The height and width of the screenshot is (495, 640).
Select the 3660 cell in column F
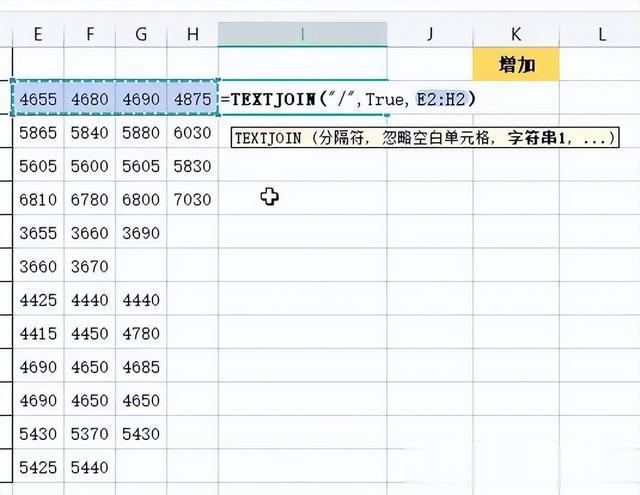pyautogui.click(x=90, y=233)
